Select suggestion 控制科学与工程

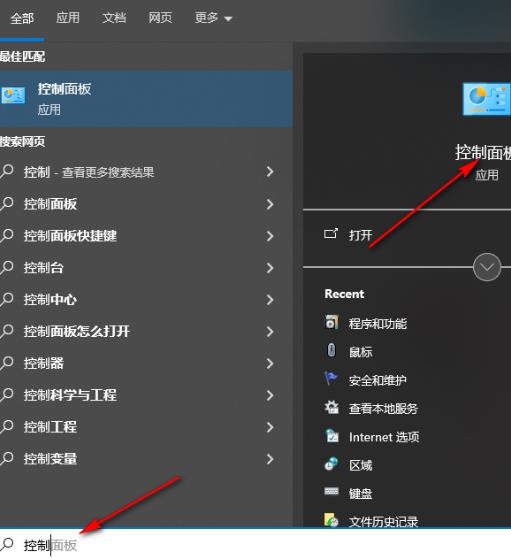[x=70, y=395]
